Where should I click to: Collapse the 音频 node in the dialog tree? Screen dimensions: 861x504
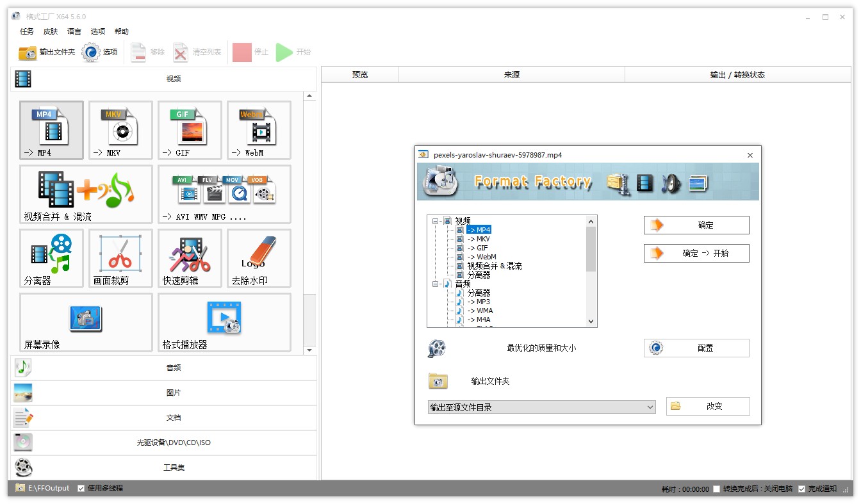tap(436, 284)
